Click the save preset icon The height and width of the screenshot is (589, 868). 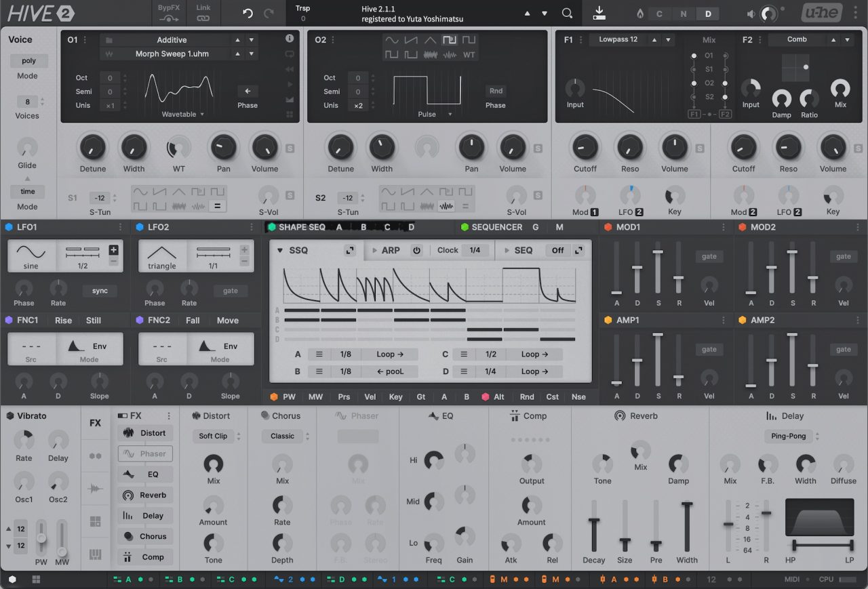coord(599,13)
